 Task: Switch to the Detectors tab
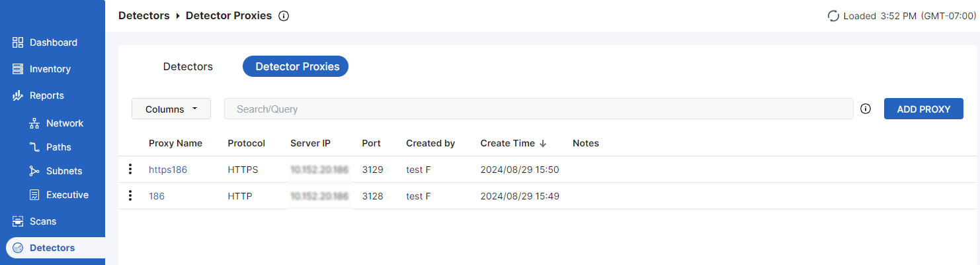188,66
